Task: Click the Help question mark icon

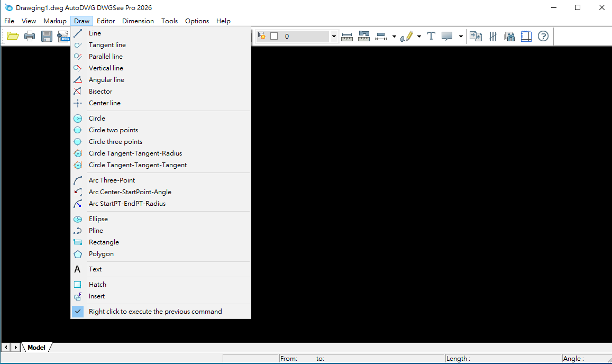Action: click(543, 36)
